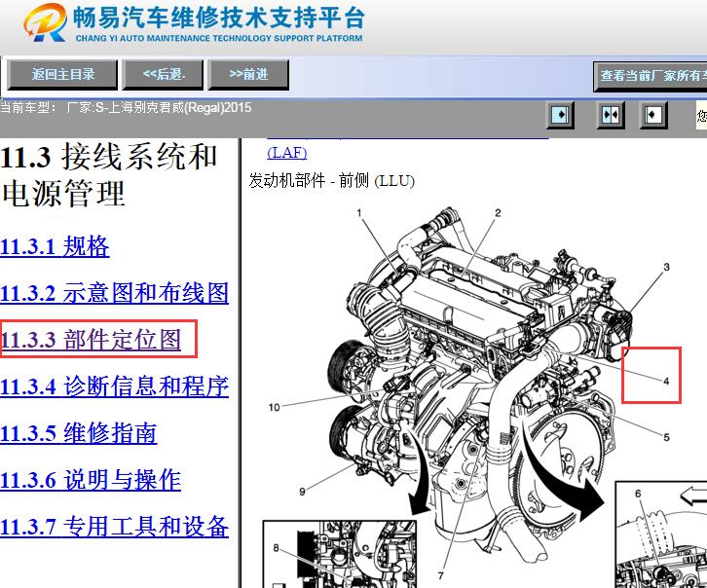Click the expand-left-pane layout icon

pyautogui.click(x=560, y=115)
